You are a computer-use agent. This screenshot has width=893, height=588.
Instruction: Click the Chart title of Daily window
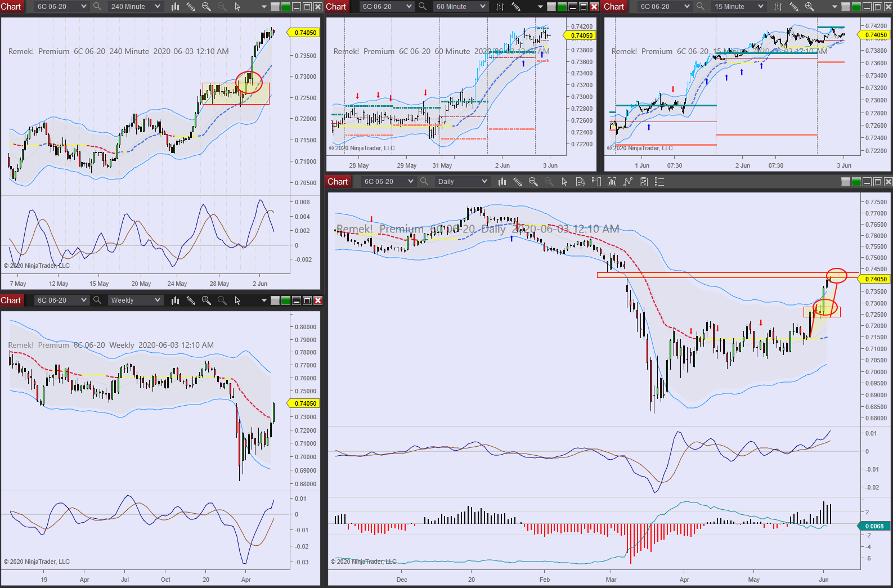pyautogui.click(x=338, y=182)
